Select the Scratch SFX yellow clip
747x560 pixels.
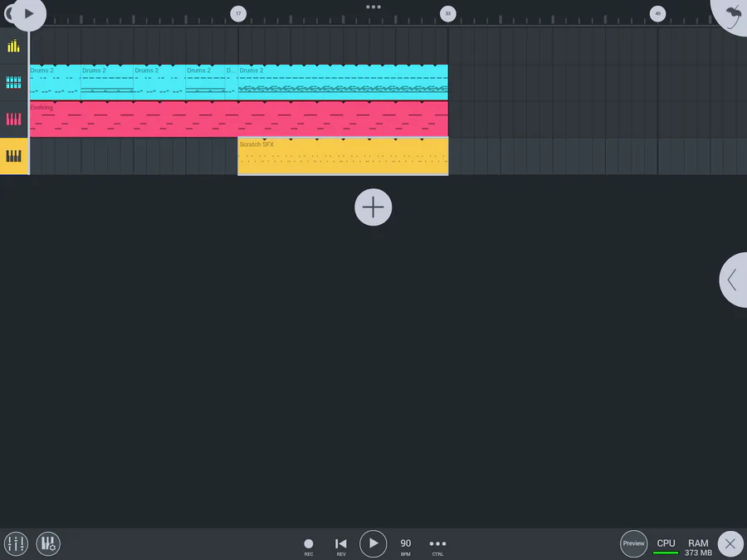tap(343, 156)
